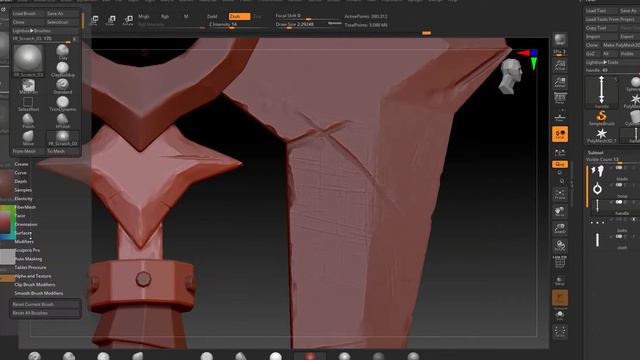Expand the Auto Masking submenu
Image resolution: width=640 pixels, height=360 pixels.
tap(28, 259)
